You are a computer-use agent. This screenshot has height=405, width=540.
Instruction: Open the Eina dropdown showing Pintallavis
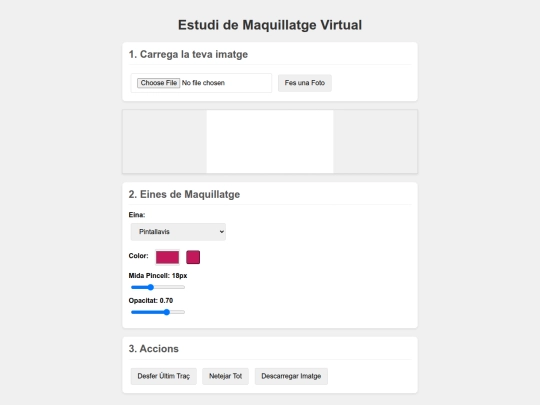(178, 232)
